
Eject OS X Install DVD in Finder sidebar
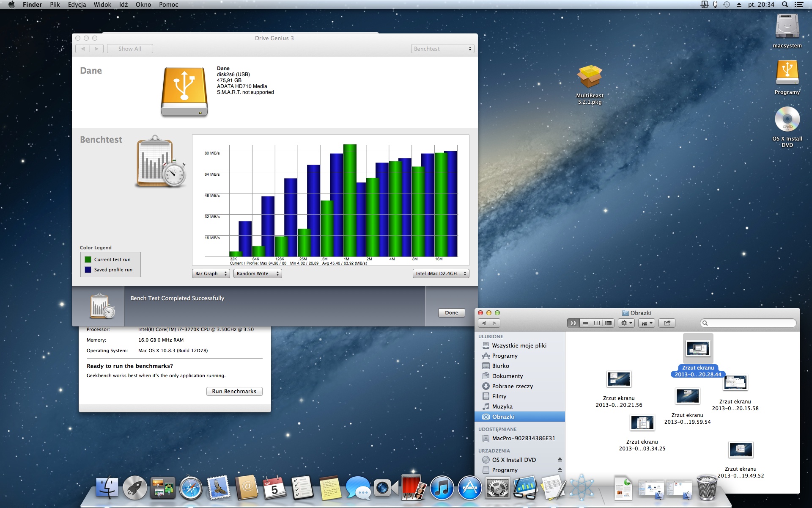click(x=560, y=460)
